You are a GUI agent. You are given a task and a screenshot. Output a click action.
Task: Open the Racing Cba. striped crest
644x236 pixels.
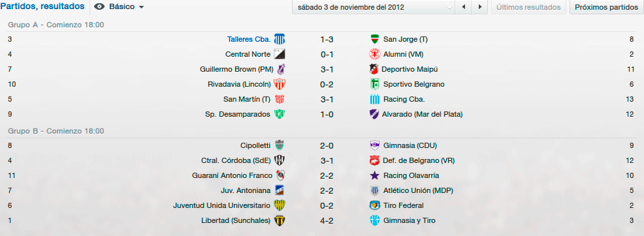pos(374,99)
